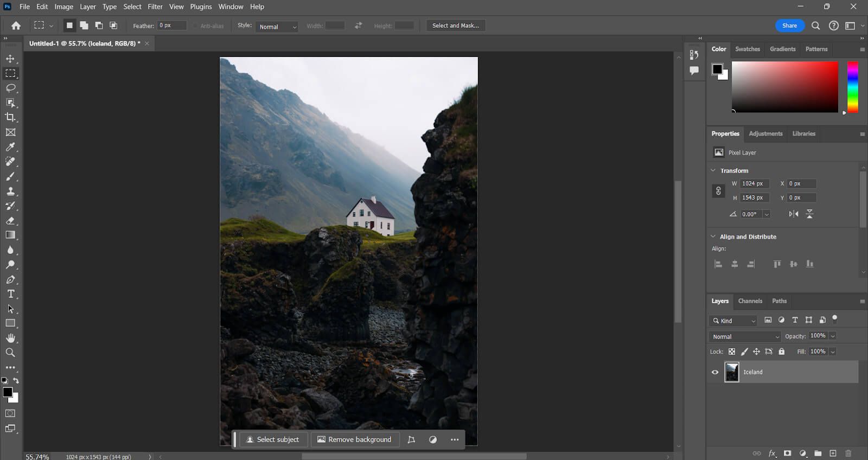
Task: Select the Hand tool
Action: 10,338
